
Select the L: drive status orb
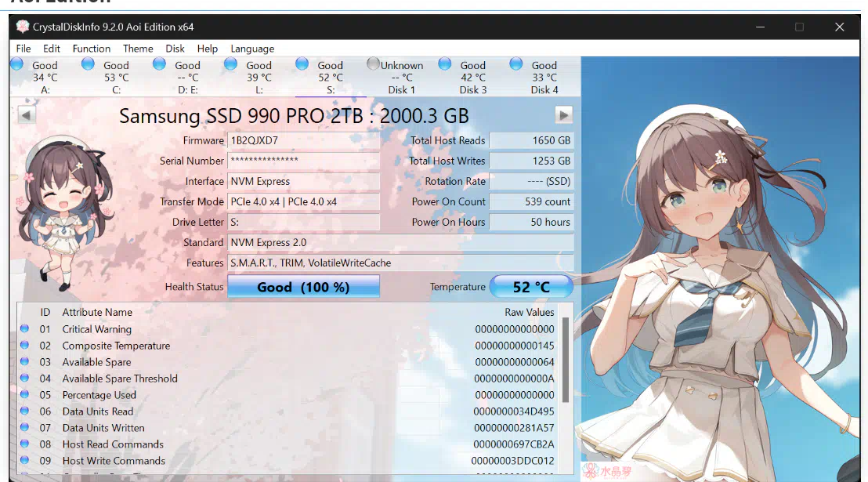(231, 63)
